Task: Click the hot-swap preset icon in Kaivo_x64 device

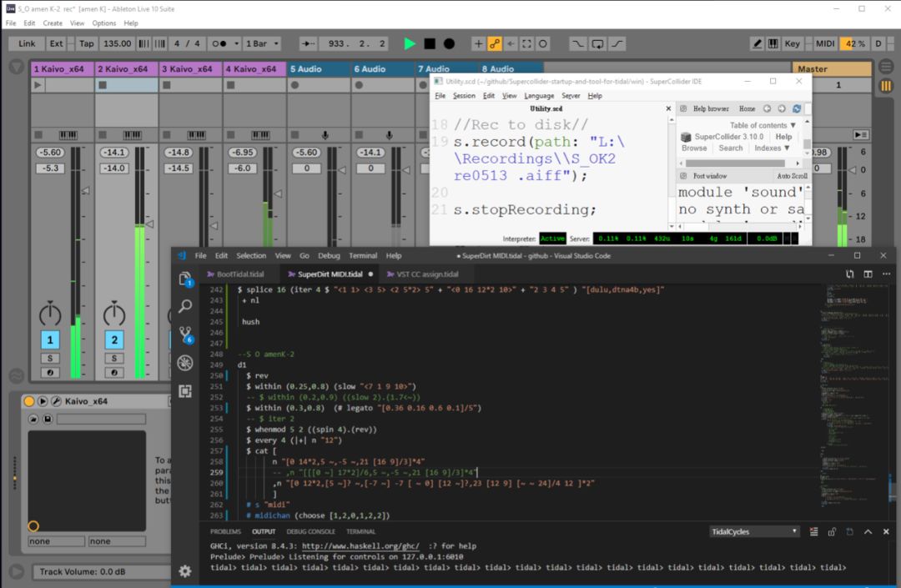Action: pos(33,420)
